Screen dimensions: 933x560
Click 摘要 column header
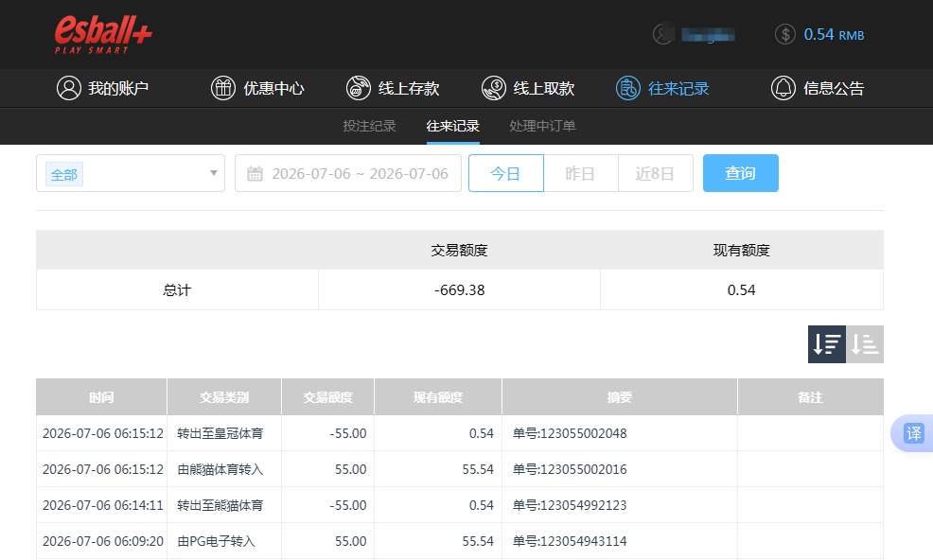coord(620,397)
